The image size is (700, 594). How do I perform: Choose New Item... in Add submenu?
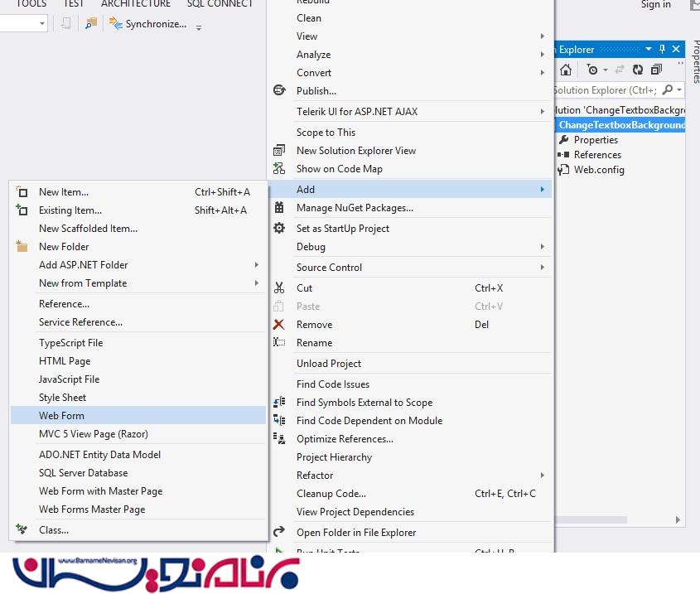coord(138,192)
